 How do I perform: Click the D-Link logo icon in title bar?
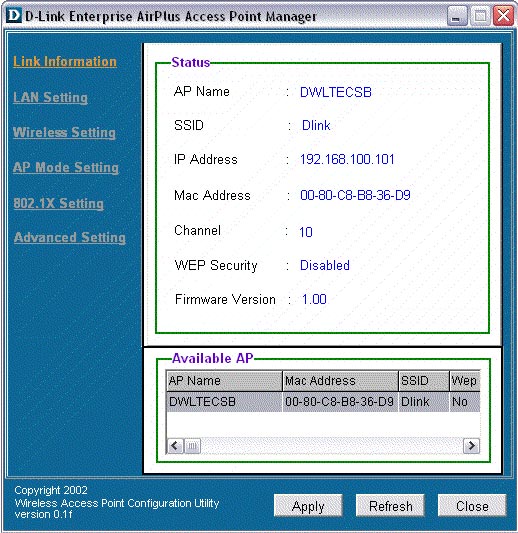click(14, 16)
